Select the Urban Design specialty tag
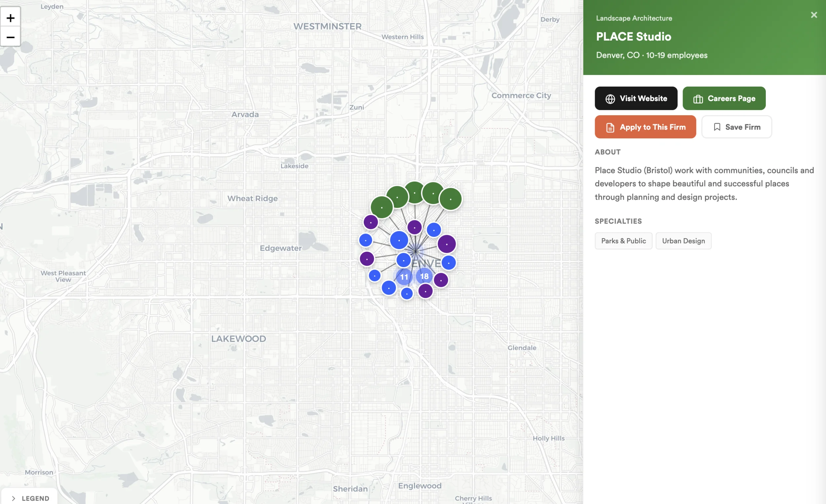 [x=684, y=241]
